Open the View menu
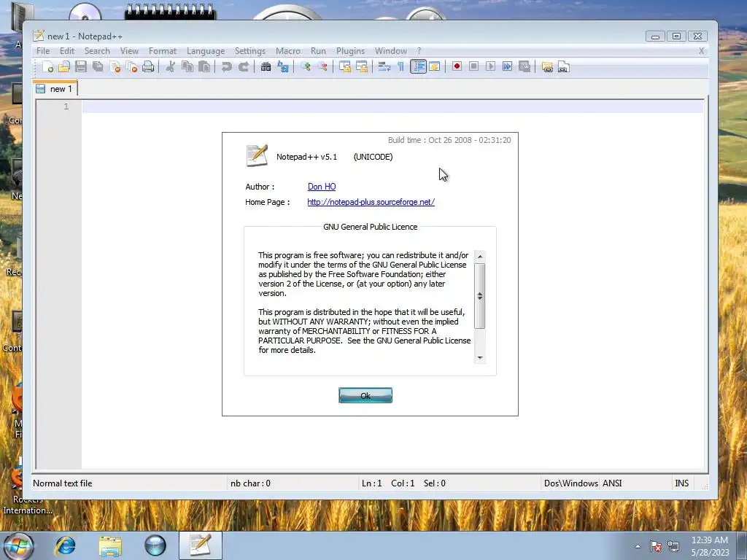The height and width of the screenshot is (560, 747). pyautogui.click(x=129, y=51)
